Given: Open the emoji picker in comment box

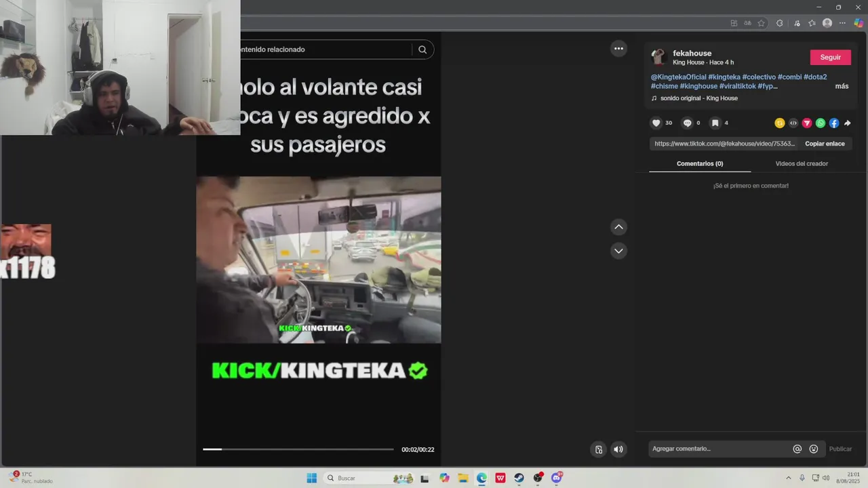Looking at the screenshot, I should 814,449.
